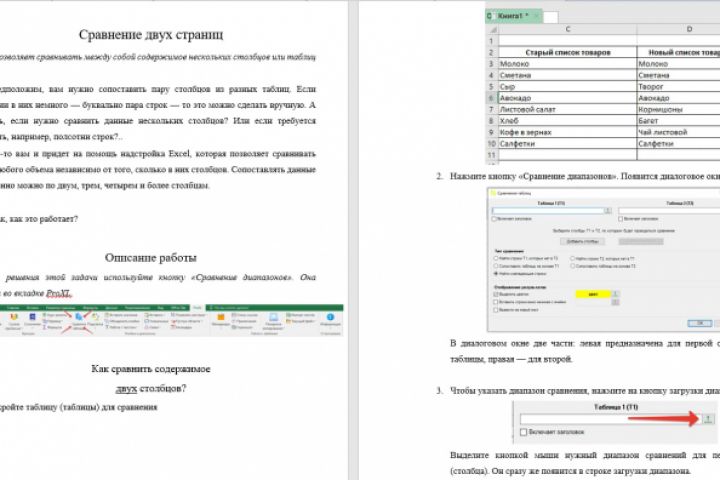Select highlighted row header 6
This screenshot has height=480, width=720.
coord(491,98)
